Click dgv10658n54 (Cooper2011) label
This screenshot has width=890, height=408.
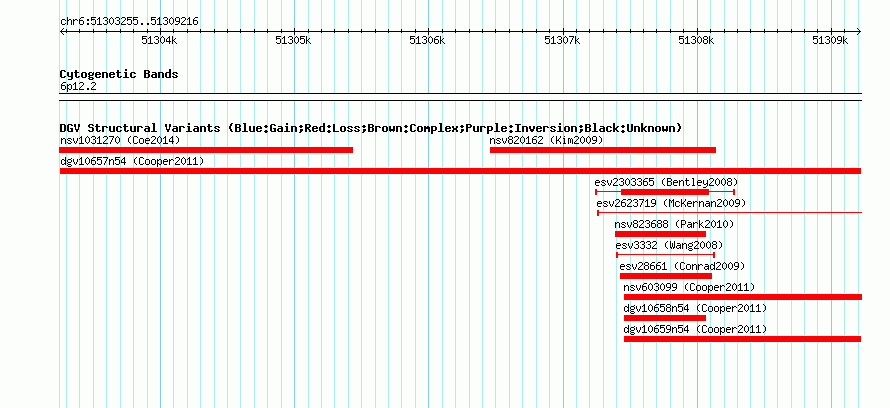click(x=695, y=308)
